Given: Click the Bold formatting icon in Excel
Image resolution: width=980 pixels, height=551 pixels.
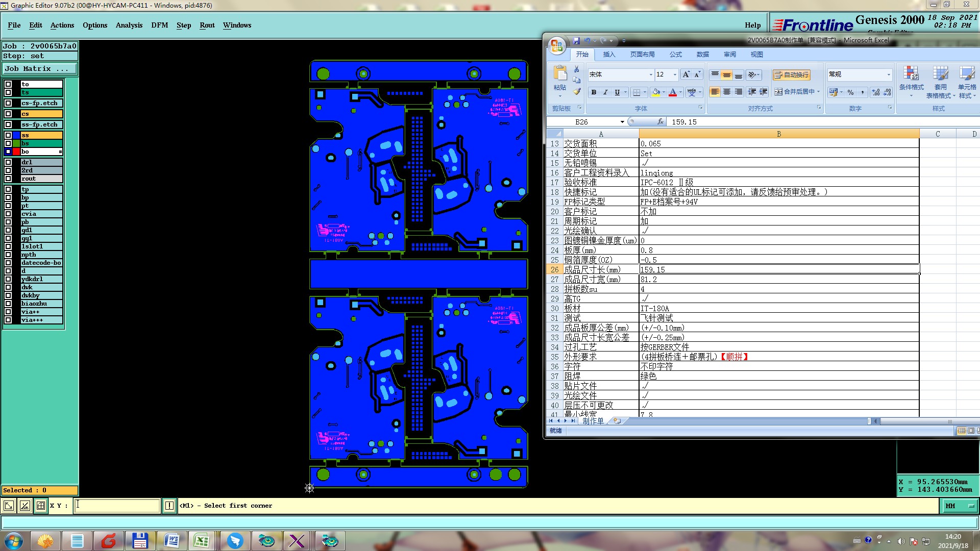Looking at the screenshot, I should (x=594, y=92).
